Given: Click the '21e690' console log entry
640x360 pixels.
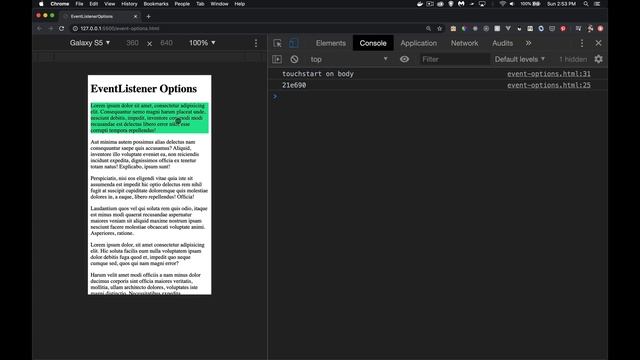Looking at the screenshot, I should [294, 85].
